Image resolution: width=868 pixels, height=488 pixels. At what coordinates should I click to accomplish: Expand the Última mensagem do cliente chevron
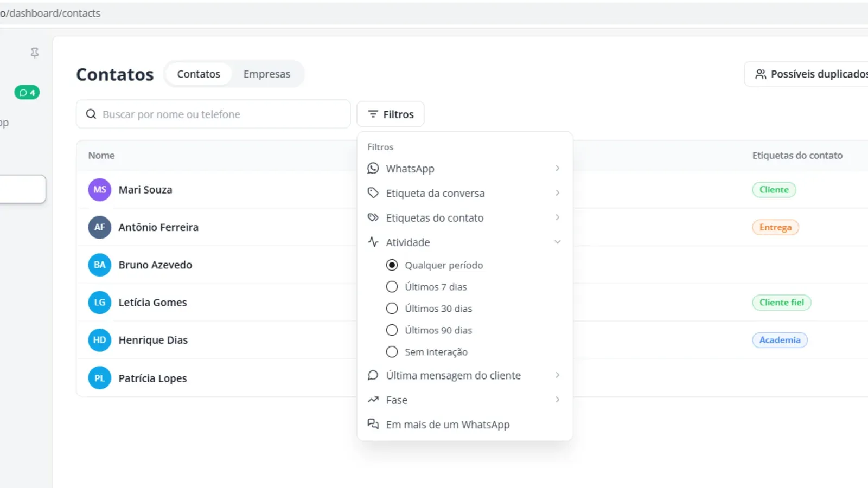[557, 375]
